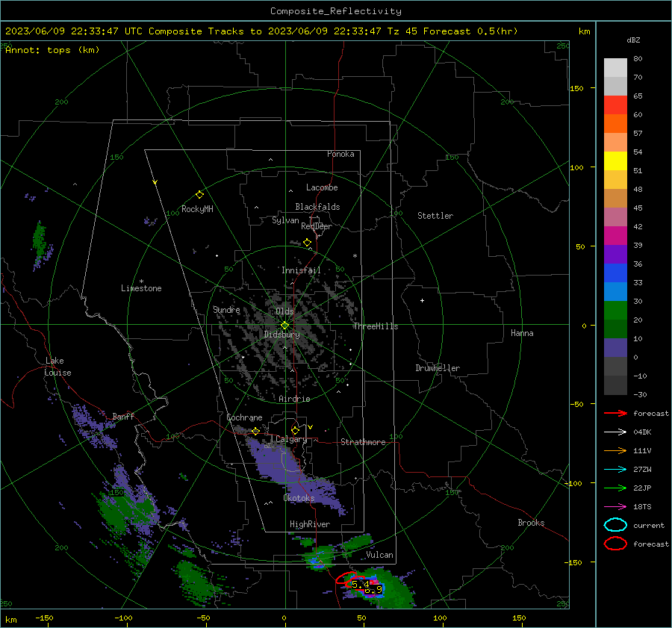Click the Sylvan map label
672x628 pixels.
[x=285, y=220]
